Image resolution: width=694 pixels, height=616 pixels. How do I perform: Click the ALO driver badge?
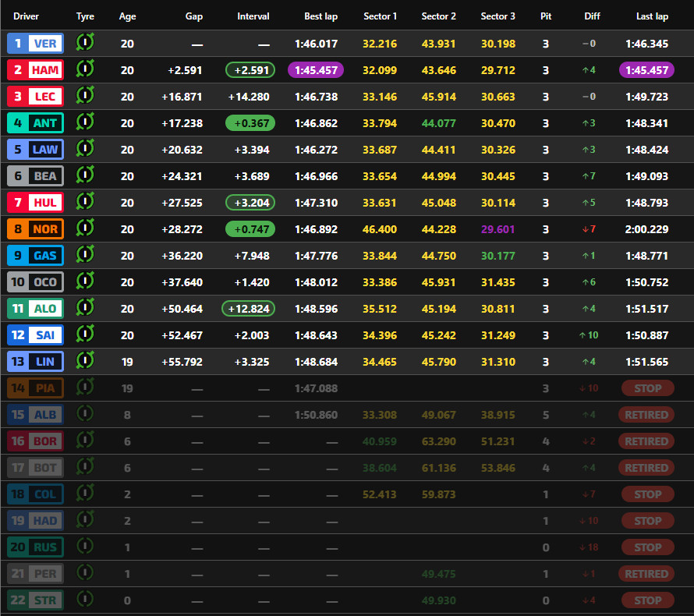click(35, 309)
